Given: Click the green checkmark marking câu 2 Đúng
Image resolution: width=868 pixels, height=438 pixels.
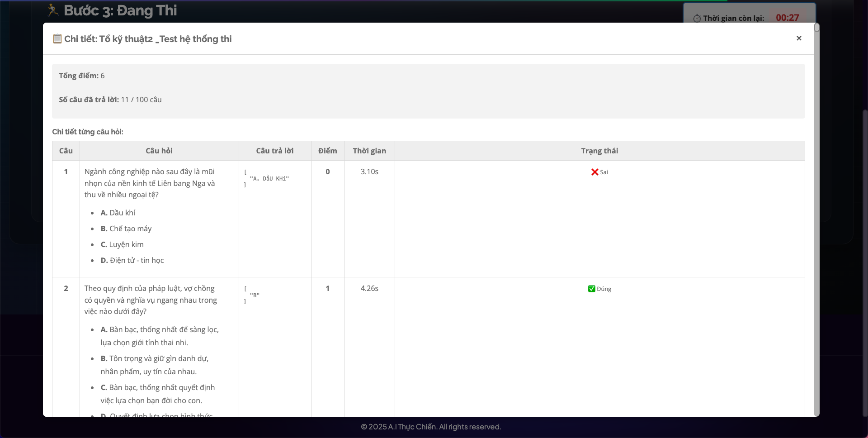Looking at the screenshot, I should point(591,289).
